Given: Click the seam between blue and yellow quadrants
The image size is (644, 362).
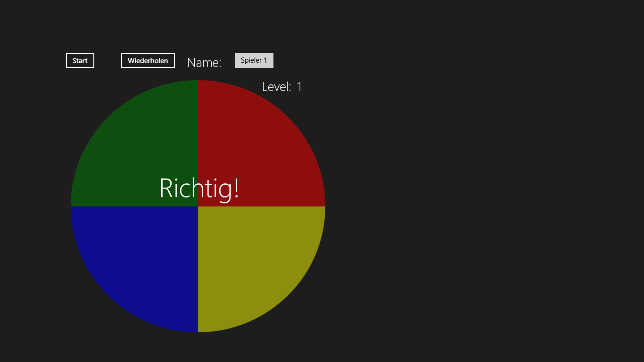Looking at the screenshot, I should coord(198,269).
